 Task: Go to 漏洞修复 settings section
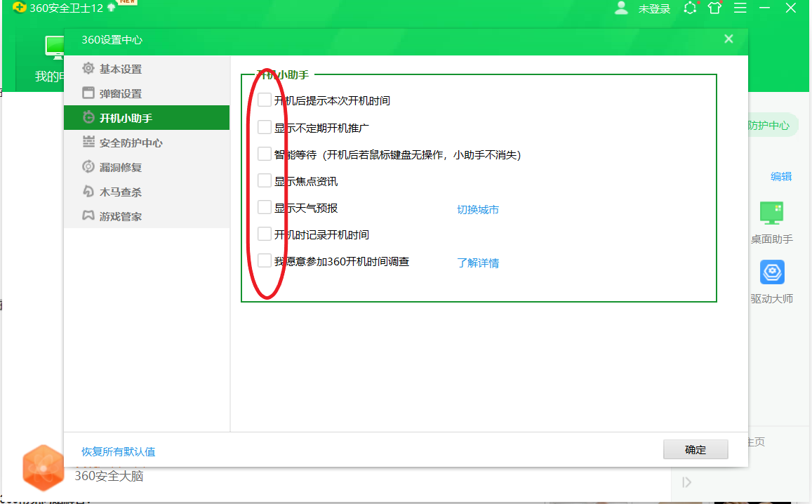click(120, 167)
